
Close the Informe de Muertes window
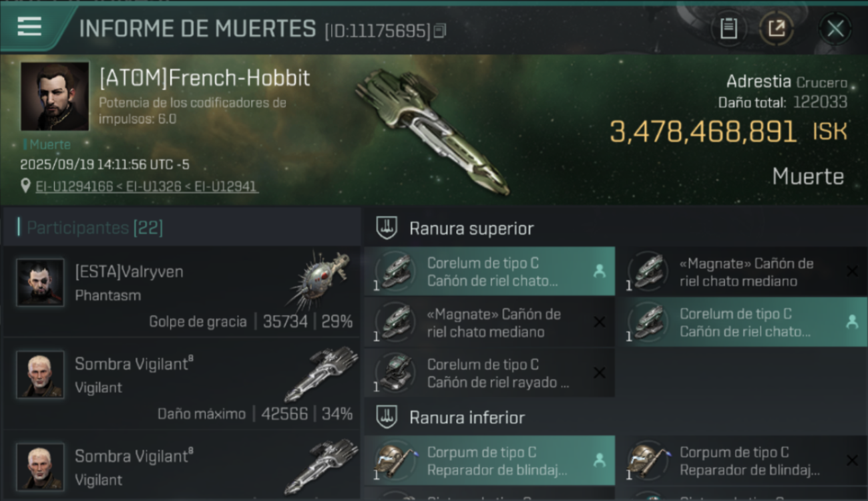(835, 29)
